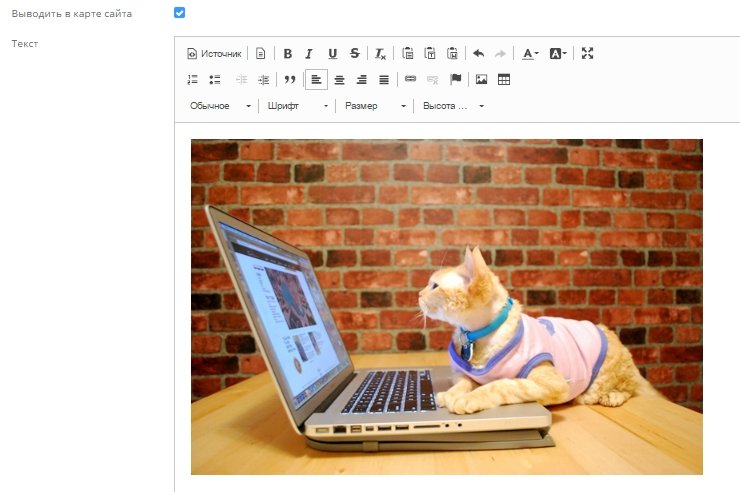Open the 'Шрифт' font dropdown
The image size is (740, 492).
(297, 106)
